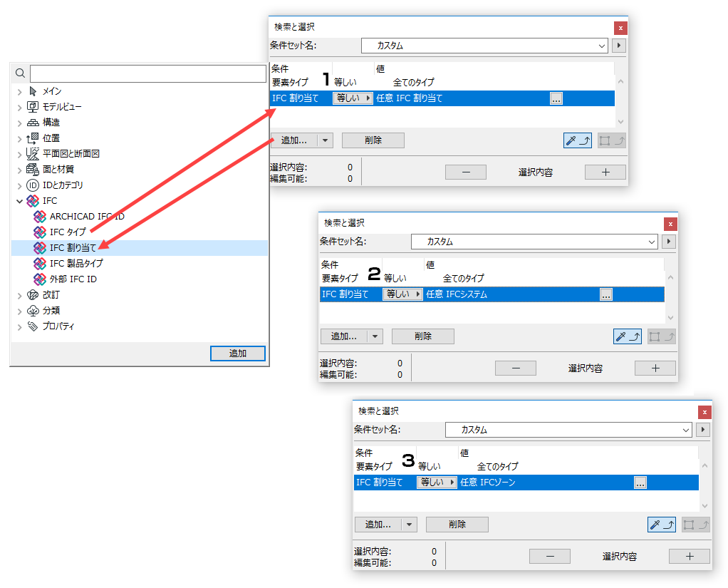Click the ... button beside 任意 IFCゾーン

click(640, 483)
